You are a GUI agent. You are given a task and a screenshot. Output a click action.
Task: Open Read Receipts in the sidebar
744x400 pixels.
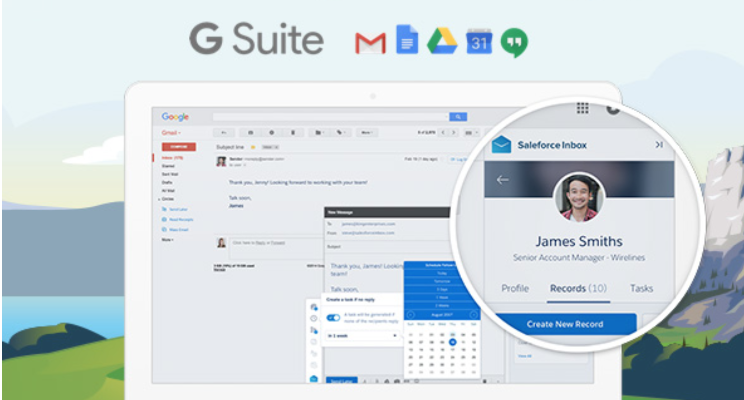pyautogui.click(x=177, y=219)
